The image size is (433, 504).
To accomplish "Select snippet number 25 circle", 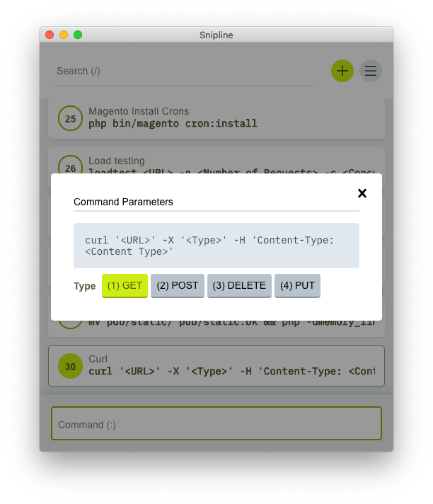I will [70, 118].
